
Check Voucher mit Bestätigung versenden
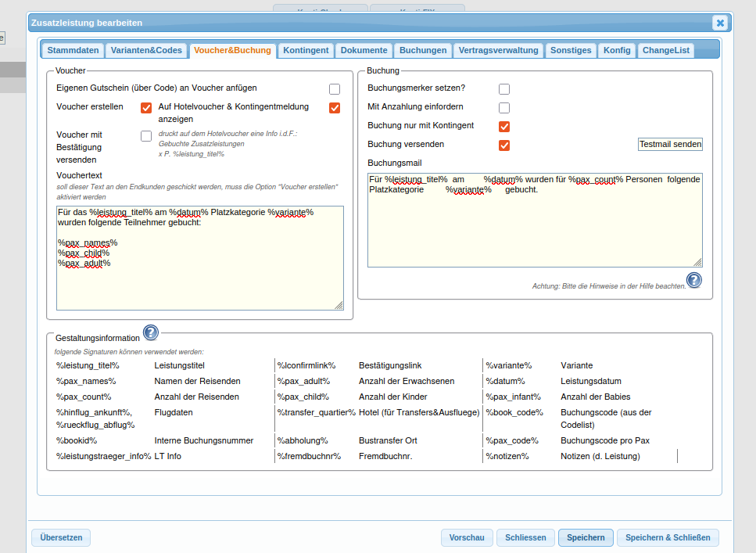tap(146, 136)
